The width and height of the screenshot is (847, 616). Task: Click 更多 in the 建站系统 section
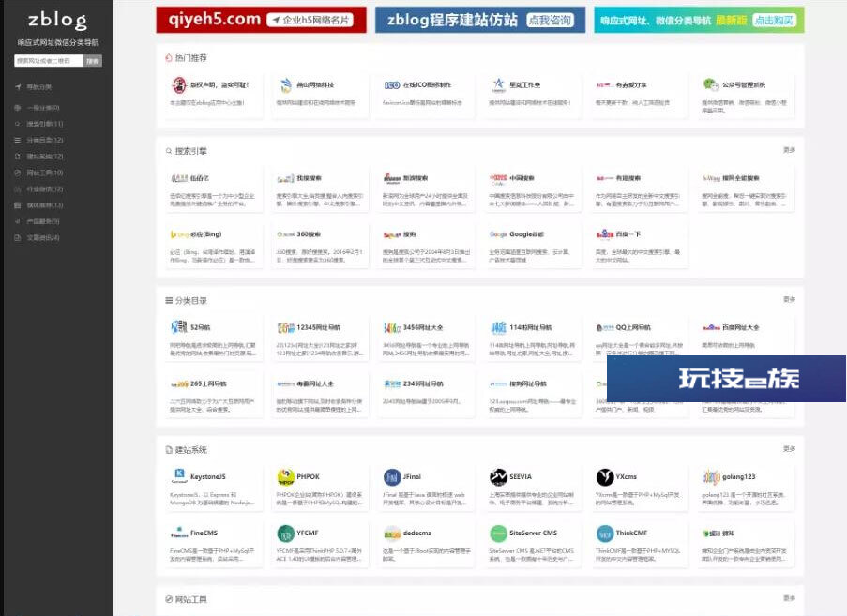tap(789, 449)
